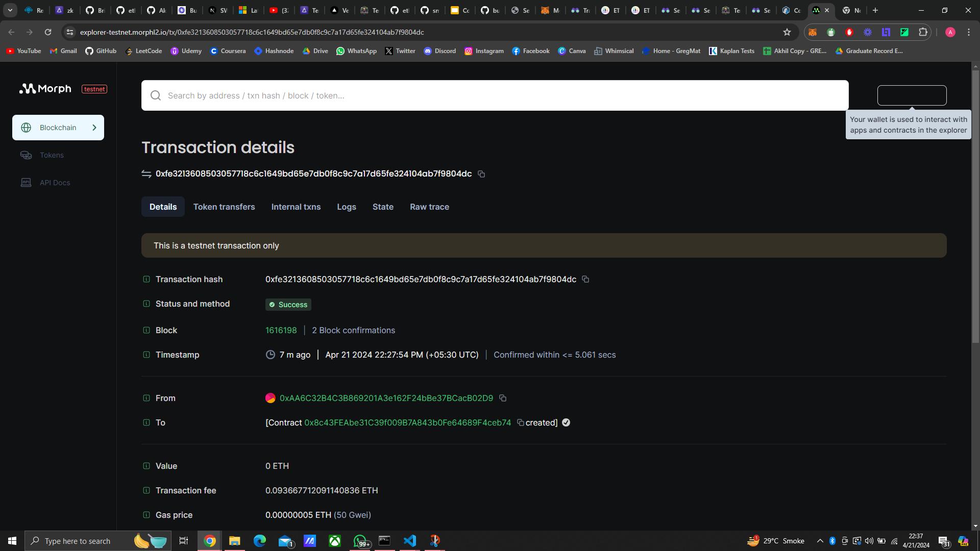980x551 pixels.
Task: Click the verified contract checkmark icon
Action: (x=566, y=422)
